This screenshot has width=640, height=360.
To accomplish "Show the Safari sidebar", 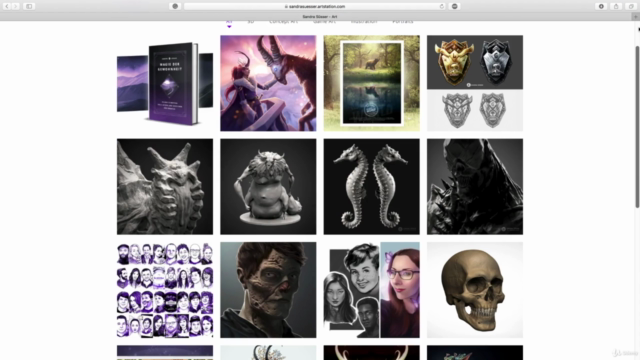I will (x=29, y=6).
